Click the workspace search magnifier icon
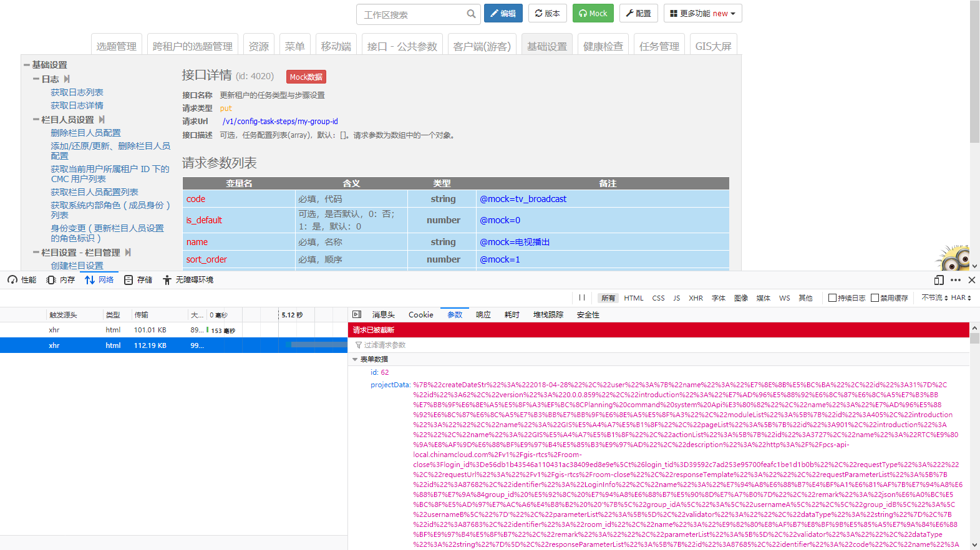Viewport: 980px width, 550px height. point(471,14)
